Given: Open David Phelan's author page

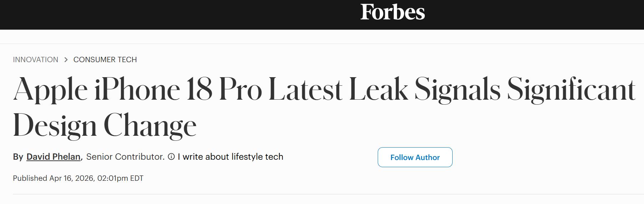Looking at the screenshot, I should click(53, 157).
